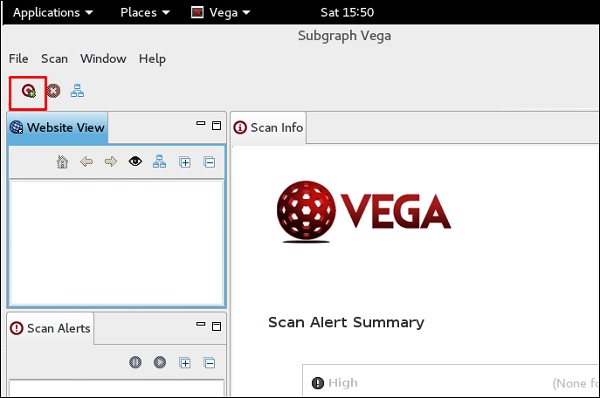Collapse all Scan Alerts entries
This screenshot has width=600, height=398.
coord(209,363)
